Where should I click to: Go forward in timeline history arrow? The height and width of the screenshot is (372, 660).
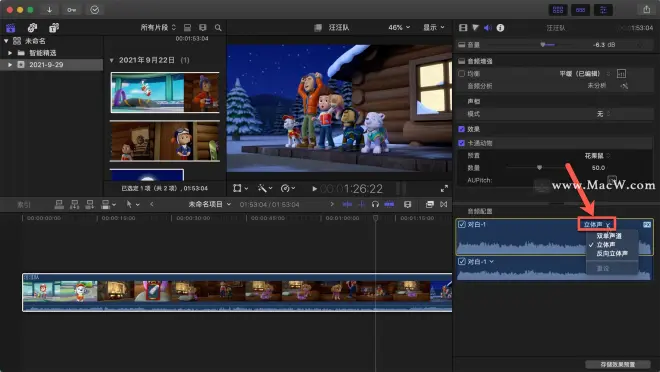(332, 204)
